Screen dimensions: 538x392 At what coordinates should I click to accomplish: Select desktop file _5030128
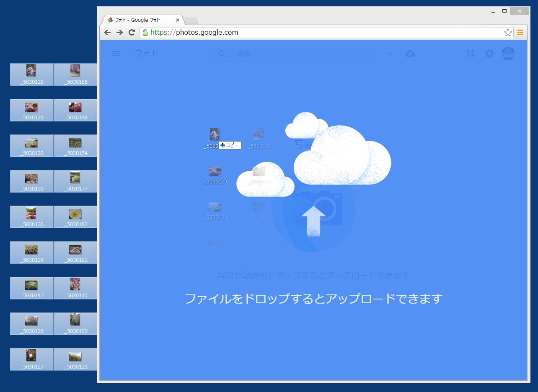click(32, 75)
